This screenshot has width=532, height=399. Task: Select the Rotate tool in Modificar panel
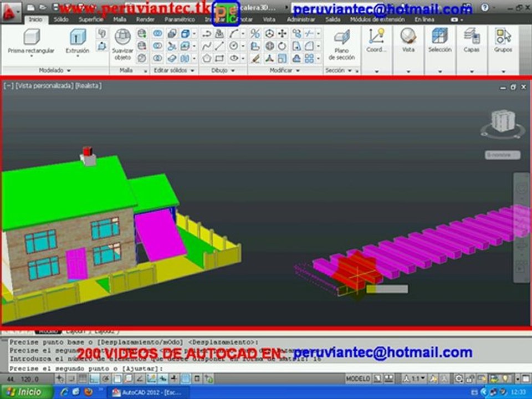pyautogui.click(x=282, y=46)
